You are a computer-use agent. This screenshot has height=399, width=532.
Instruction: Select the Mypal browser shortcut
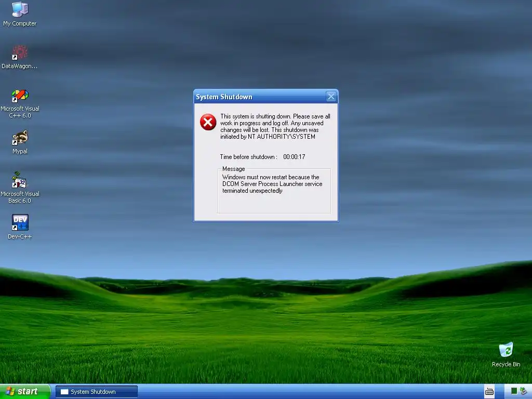tap(20, 142)
